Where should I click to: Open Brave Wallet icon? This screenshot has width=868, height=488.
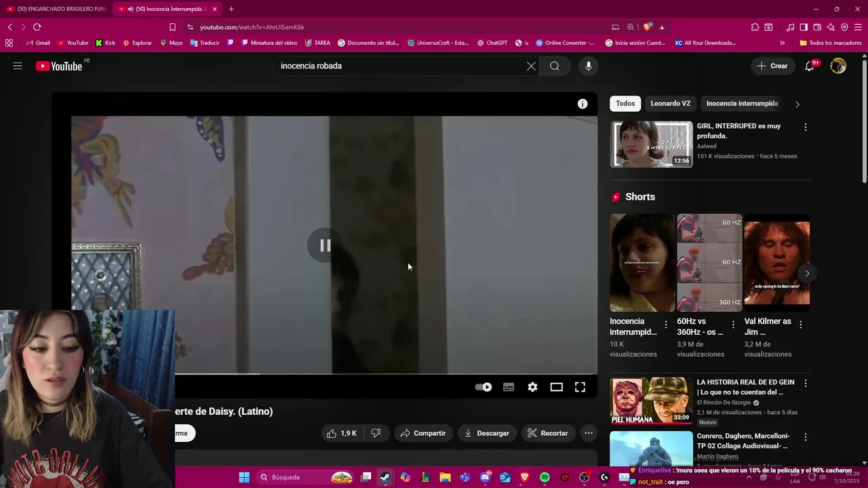pyautogui.click(x=817, y=27)
